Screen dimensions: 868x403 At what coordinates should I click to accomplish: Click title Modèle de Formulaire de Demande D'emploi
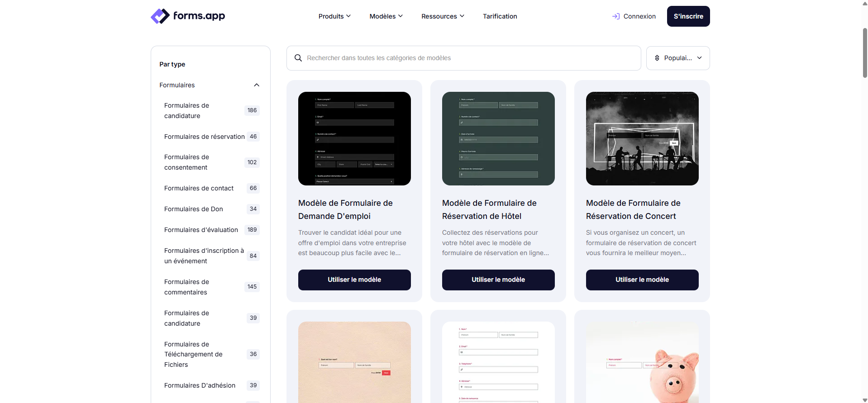345,209
